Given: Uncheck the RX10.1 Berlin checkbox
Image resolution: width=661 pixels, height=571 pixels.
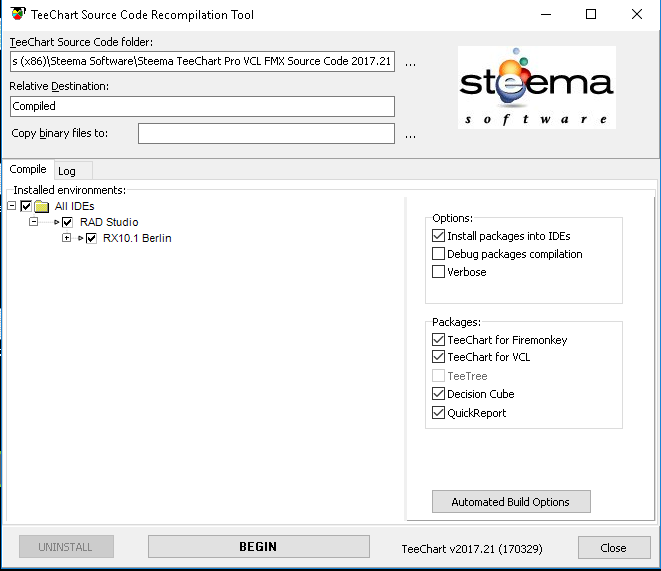Looking at the screenshot, I should click(91, 238).
